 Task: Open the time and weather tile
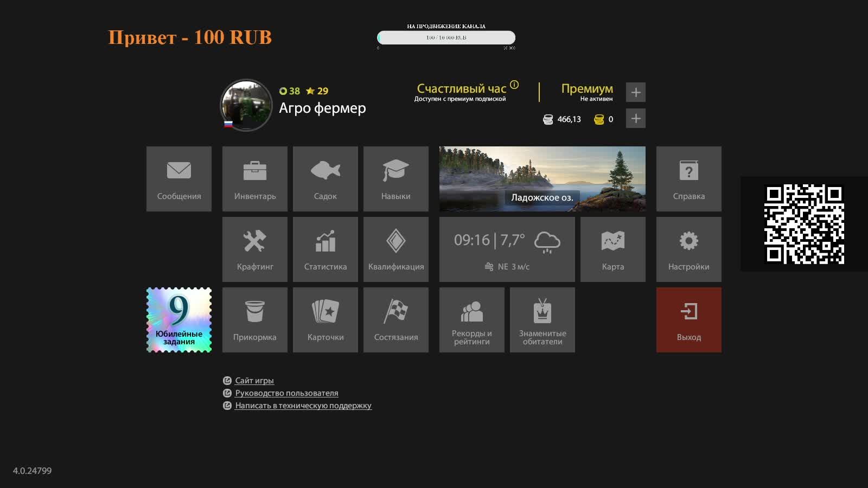click(507, 249)
